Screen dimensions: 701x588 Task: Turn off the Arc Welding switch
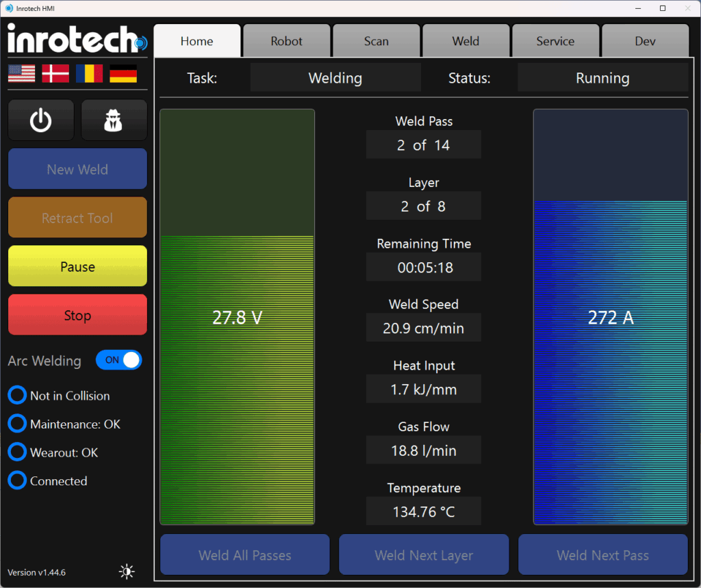[x=119, y=360]
